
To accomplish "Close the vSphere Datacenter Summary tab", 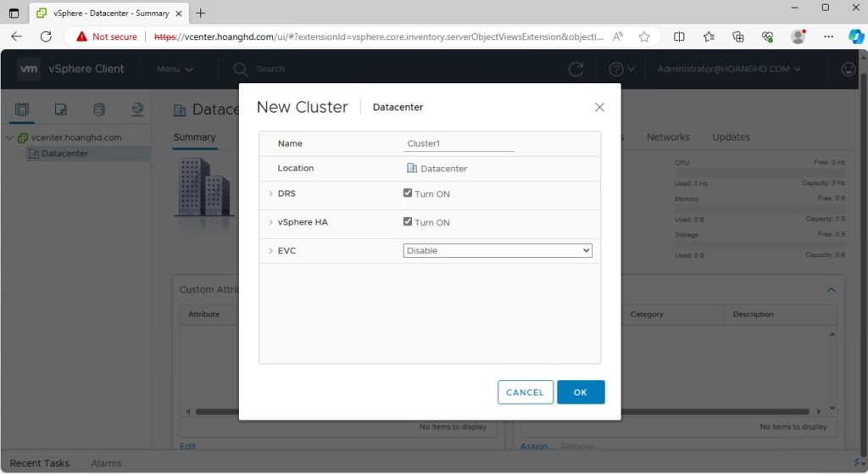I will click(x=179, y=14).
